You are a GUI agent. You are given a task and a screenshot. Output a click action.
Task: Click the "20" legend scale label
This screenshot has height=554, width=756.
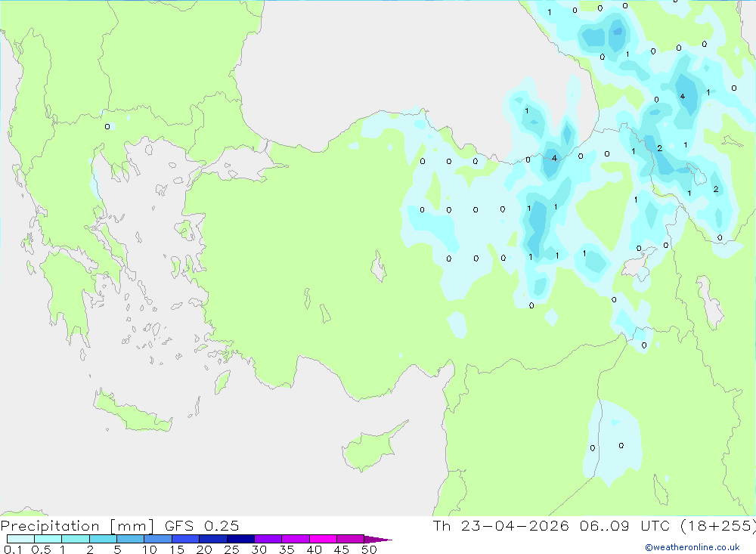coord(204,549)
